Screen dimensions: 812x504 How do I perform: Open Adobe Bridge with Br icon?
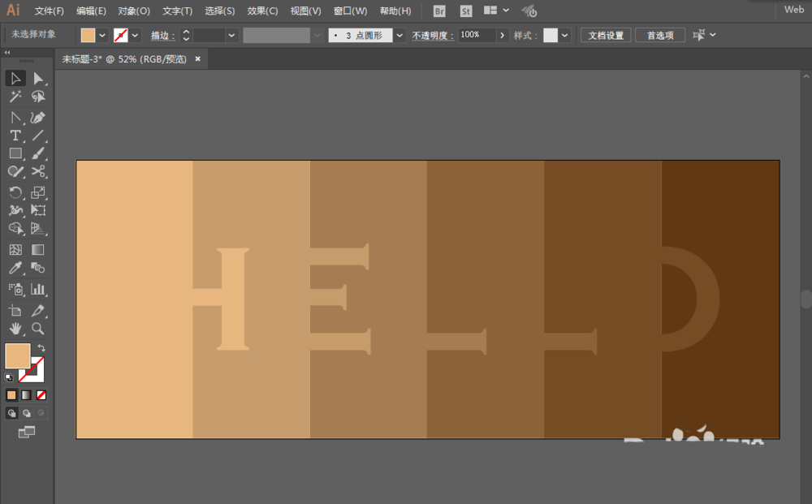click(439, 11)
